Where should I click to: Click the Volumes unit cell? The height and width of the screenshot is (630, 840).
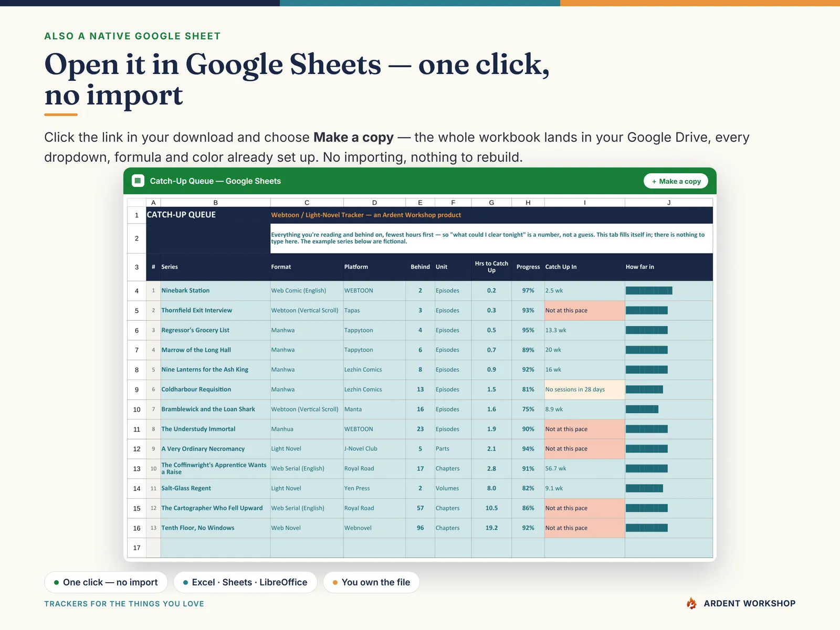click(x=453, y=488)
